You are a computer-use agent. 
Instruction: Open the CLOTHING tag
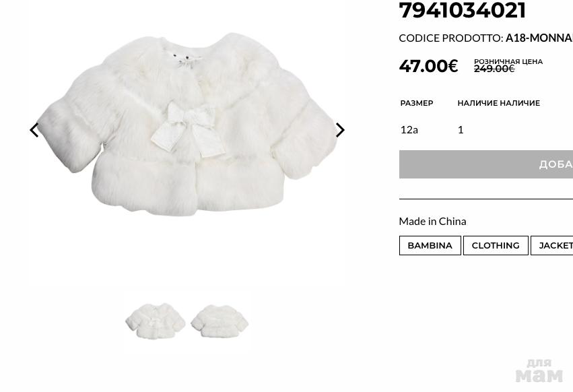(x=496, y=245)
